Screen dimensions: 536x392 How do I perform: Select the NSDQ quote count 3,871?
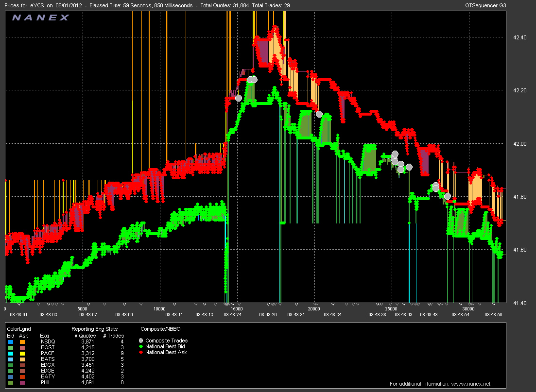pyautogui.click(x=87, y=342)
